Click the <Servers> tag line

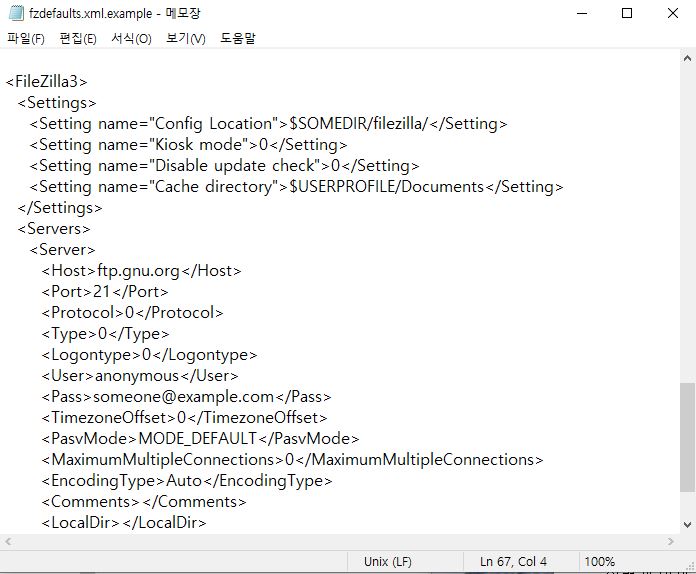tap(54, 229)
